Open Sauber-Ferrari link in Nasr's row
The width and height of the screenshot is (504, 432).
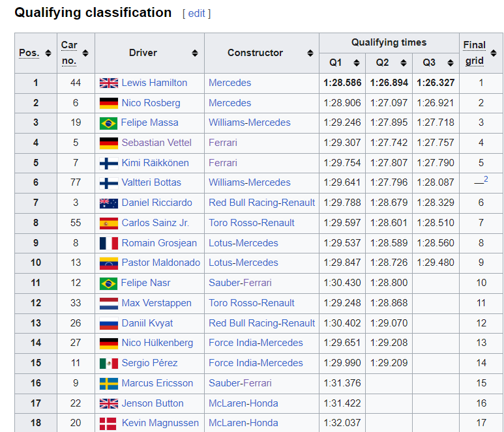240,283
